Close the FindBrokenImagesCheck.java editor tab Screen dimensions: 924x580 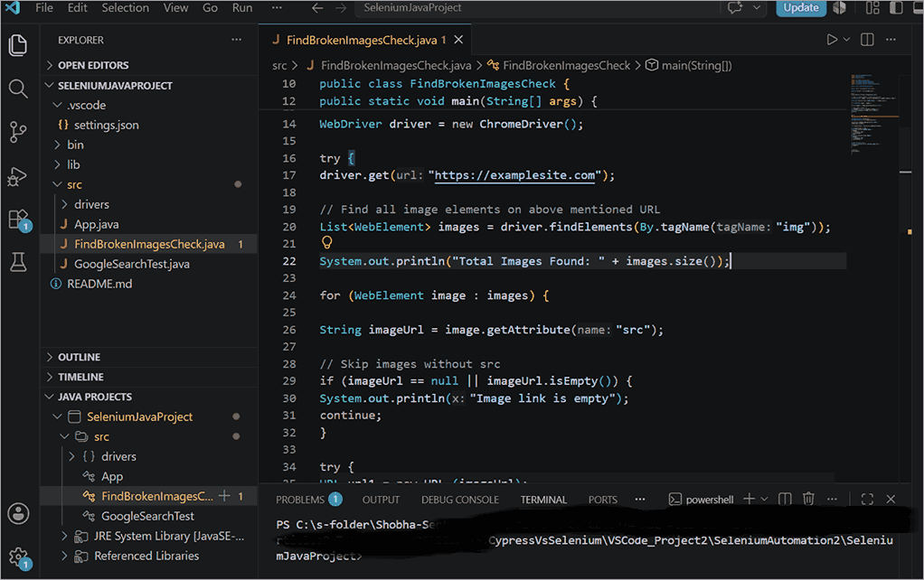458,40
